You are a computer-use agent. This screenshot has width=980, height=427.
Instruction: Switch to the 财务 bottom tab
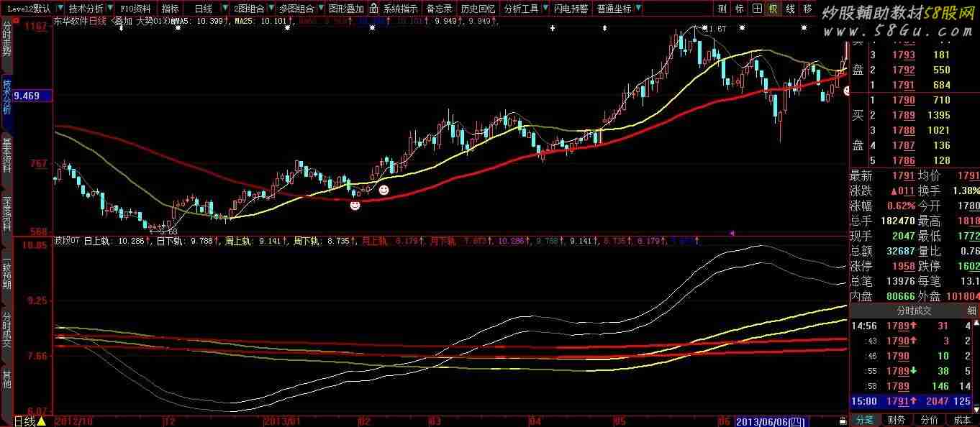[896, 420]
